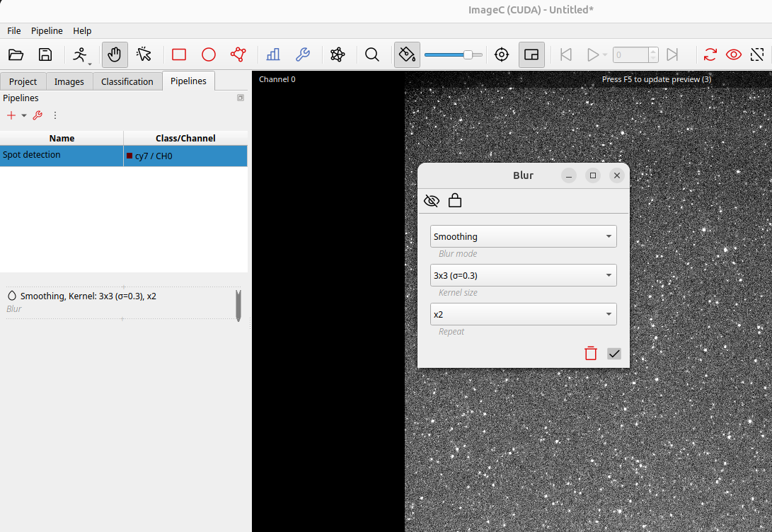Switch to the Classification tab

pos(127,81)
